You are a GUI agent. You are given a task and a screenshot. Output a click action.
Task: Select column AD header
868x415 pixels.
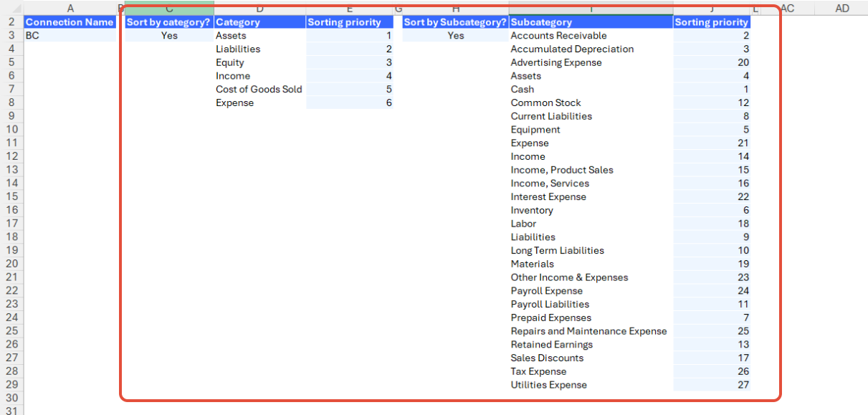point(842,8)
